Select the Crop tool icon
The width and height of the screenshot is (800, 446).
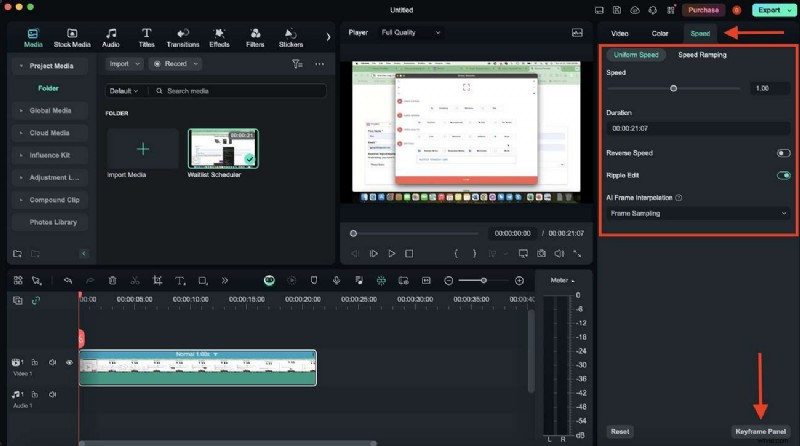pos(157,281)
